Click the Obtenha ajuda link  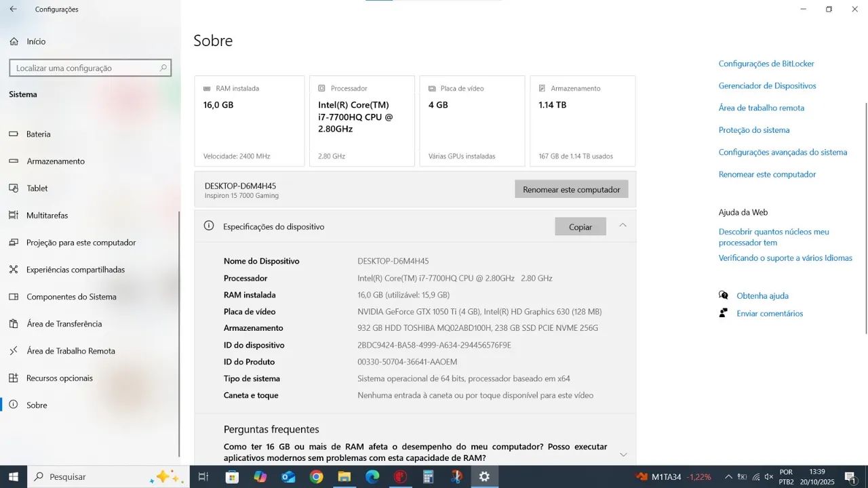click(x=763, y=296)
